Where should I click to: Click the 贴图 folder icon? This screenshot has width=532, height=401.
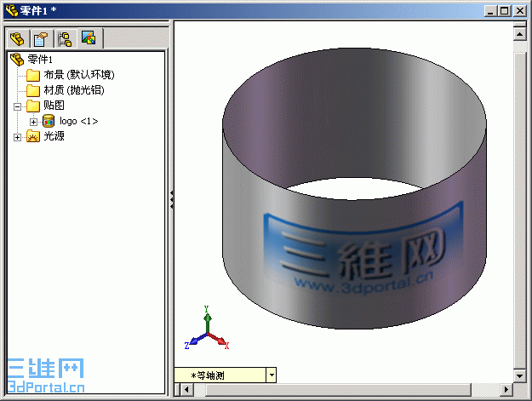[33, 106]
